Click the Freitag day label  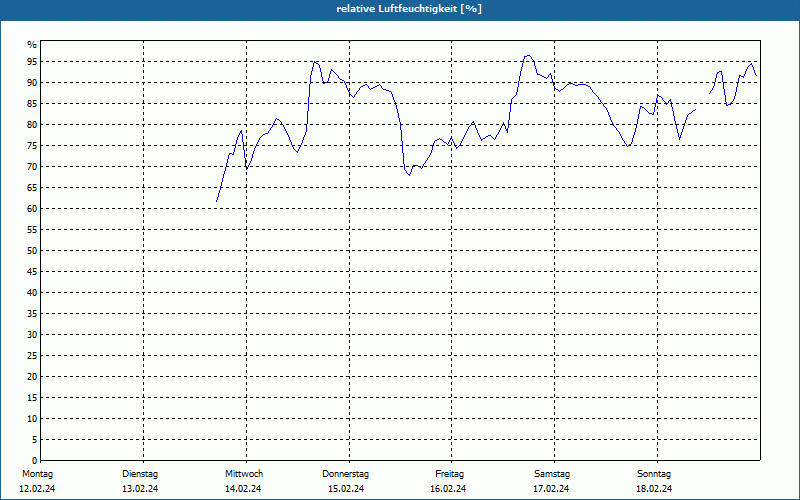pyautogui.click(x=449, y=474)
